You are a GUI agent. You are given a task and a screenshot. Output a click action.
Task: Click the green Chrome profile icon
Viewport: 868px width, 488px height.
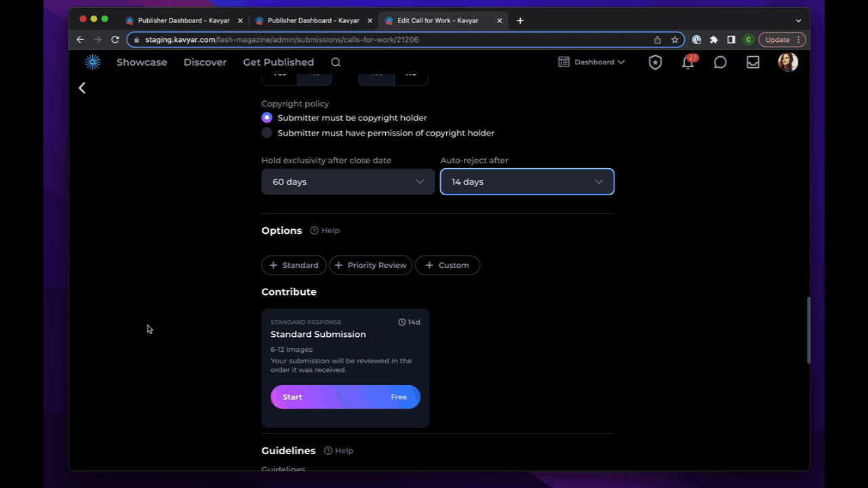pos(749,40)
